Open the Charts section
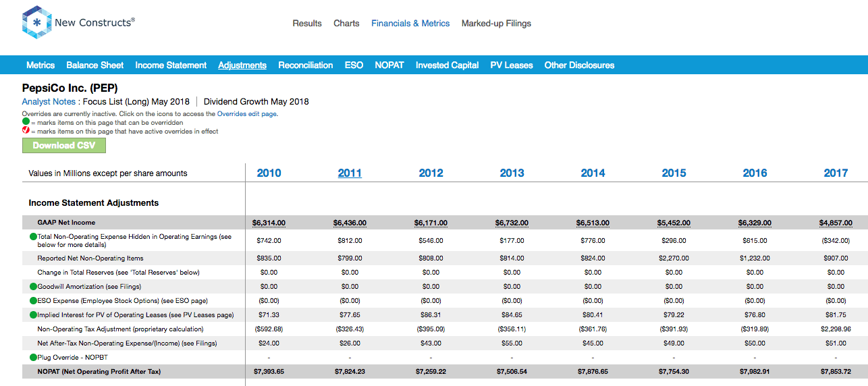Image resolution: width=868 pixels, height=386 pixels. tap(346, 24)
